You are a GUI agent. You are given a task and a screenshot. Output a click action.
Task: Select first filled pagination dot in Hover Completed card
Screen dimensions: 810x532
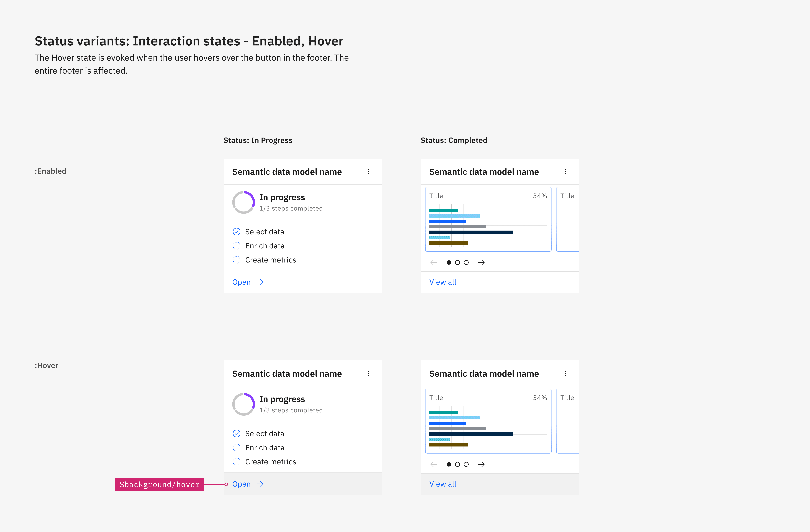449,464
